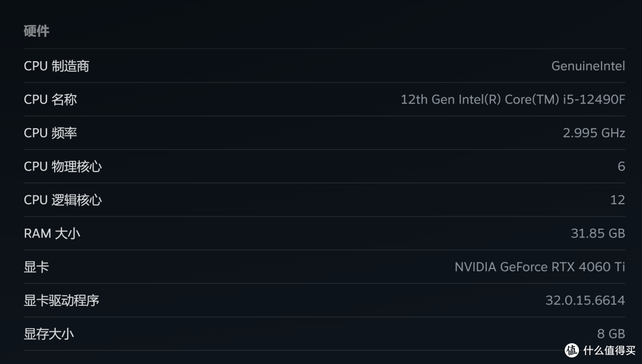Click the driver version 32.0.15.6614
Screen dimensions: 642x364
[585, 300]
